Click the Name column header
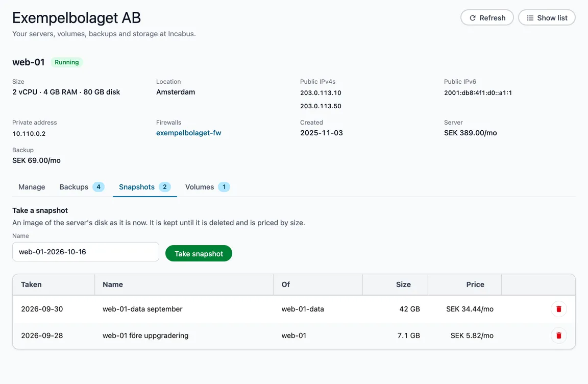The height and width of the screenshot is (384, 588). coord(112,284)
